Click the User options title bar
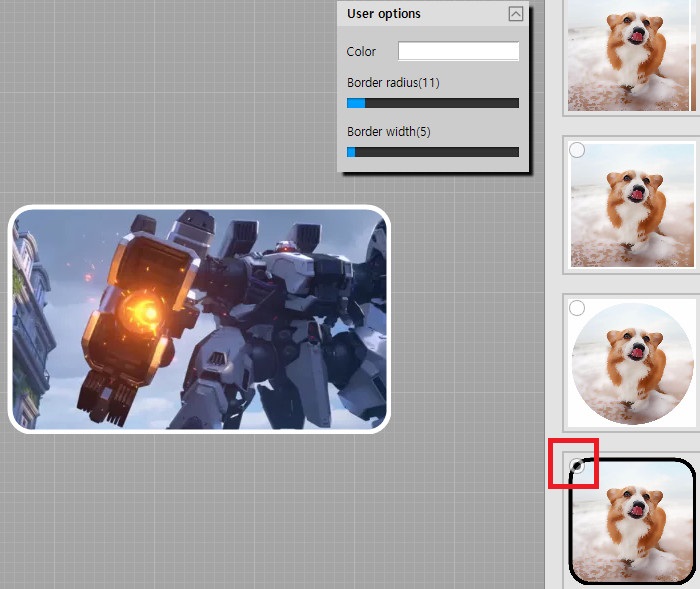This screenshot has width=700, height=589. [x=420, y=14]
